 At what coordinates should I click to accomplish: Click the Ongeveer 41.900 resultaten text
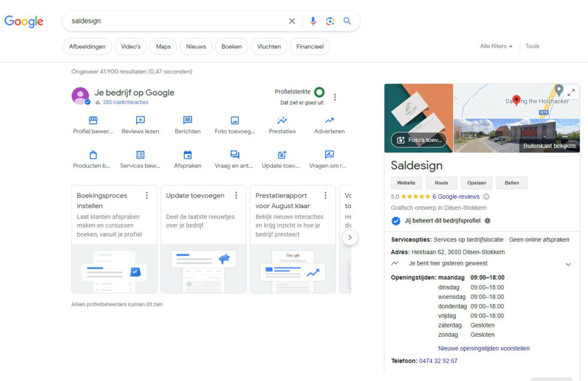pyautogui.click(x=131, y=71)
